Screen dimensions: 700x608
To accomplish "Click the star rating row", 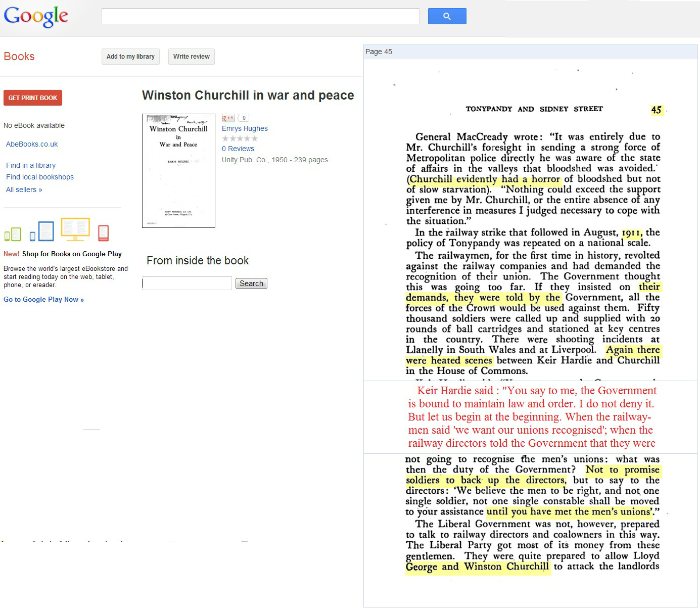I will [240, 138].
